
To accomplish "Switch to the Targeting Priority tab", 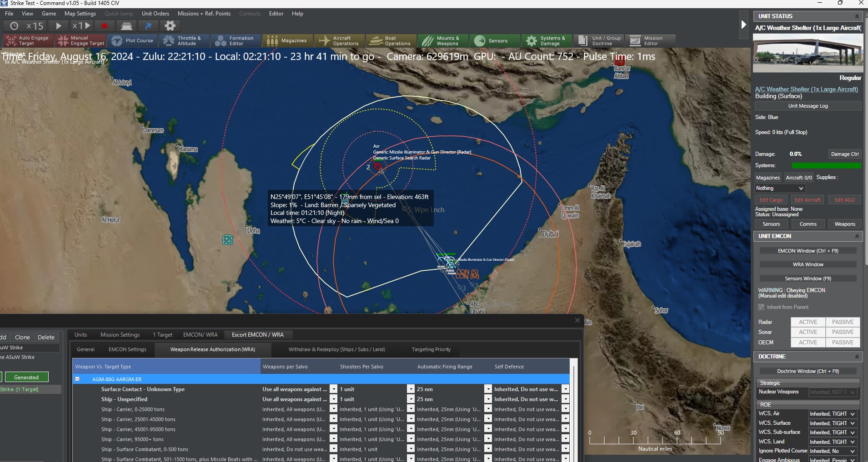I will point(431,349).
